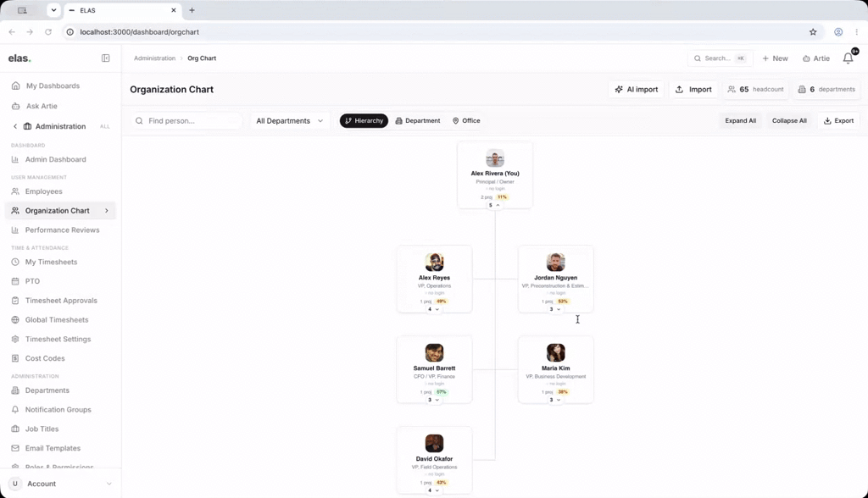Screen dimensions: 868x498
Task: Click the 65 headcount indicator
Action: [x=755, y=89]
